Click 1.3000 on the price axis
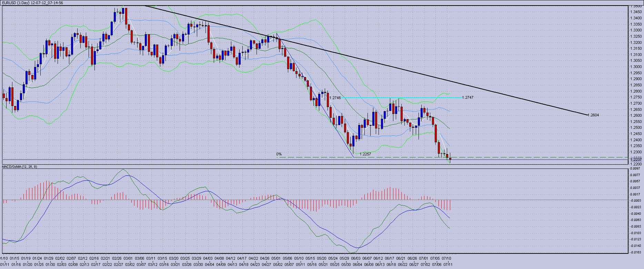644x269 pixels. [636, 67]
